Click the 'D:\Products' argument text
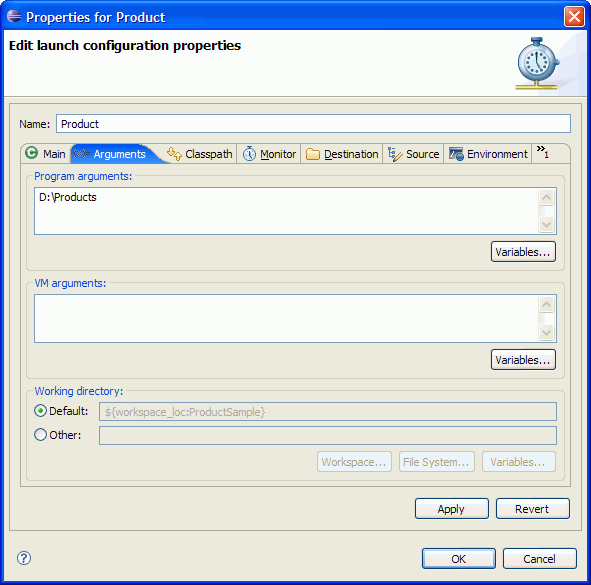591x585 pixels. (68, 197)
